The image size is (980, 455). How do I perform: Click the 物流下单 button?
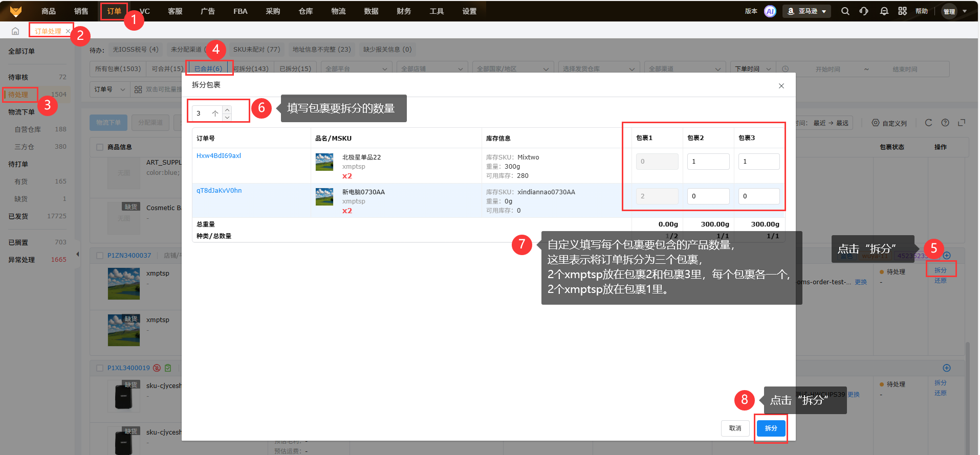(108, 123)
